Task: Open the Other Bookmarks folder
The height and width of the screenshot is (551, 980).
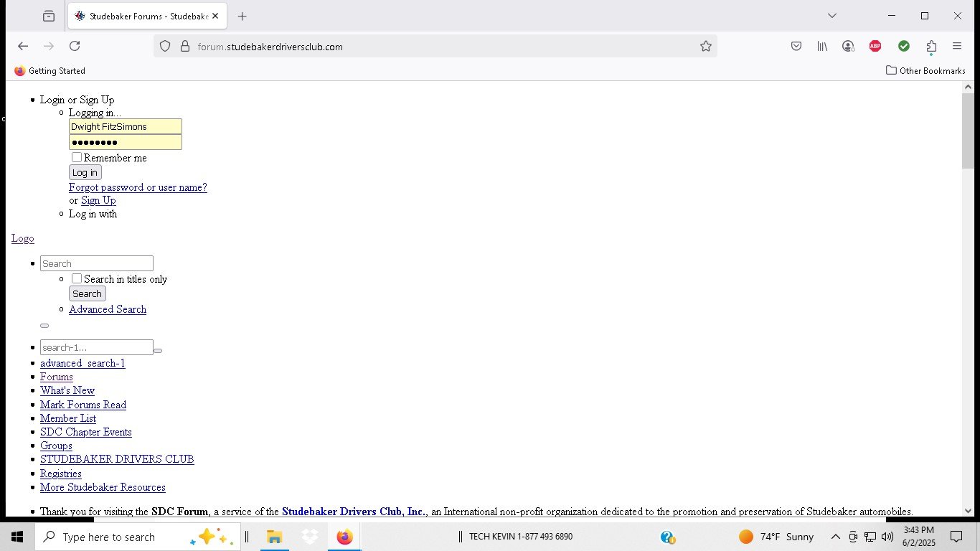Action: (x=926, y=70)
